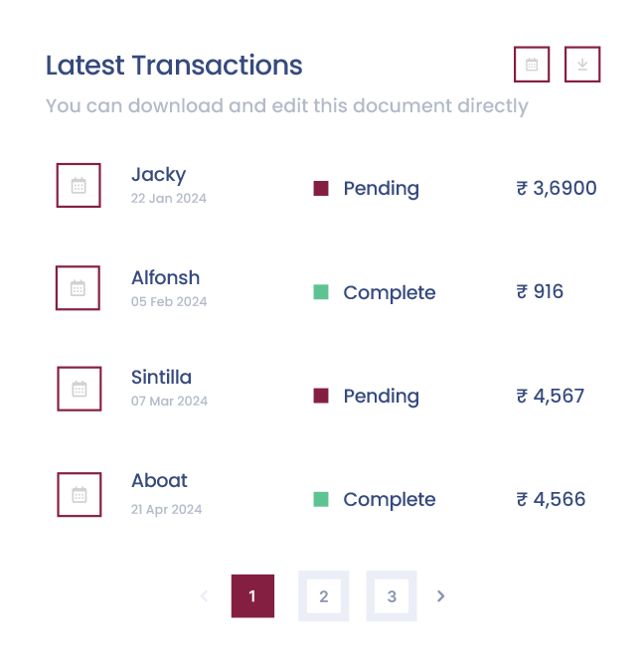Go to the next page arrow
The width and height of the screenshot is (644, 656).
[x=441, y=596]
